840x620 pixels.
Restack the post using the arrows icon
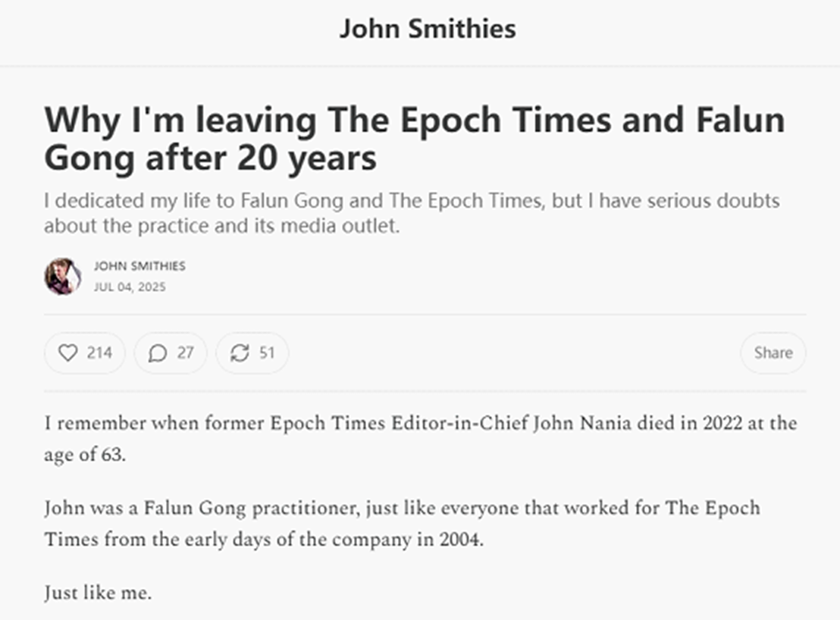coord(240,353)
